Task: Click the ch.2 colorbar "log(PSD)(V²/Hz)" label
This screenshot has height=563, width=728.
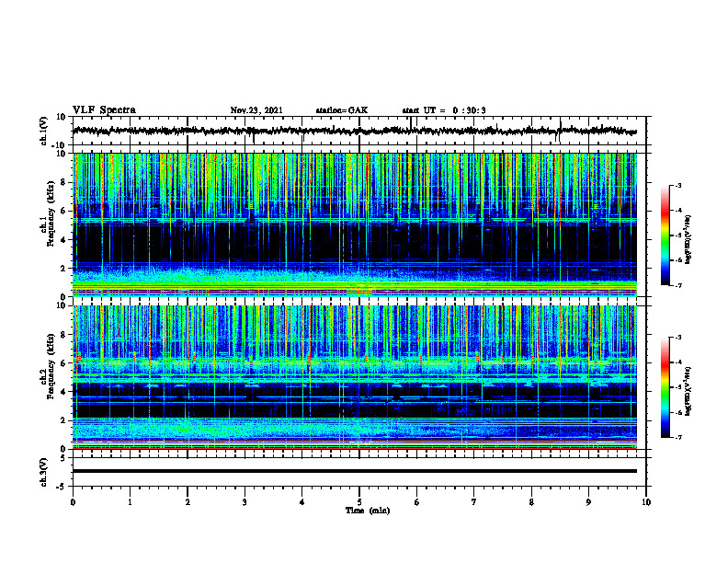Action: 688,391
